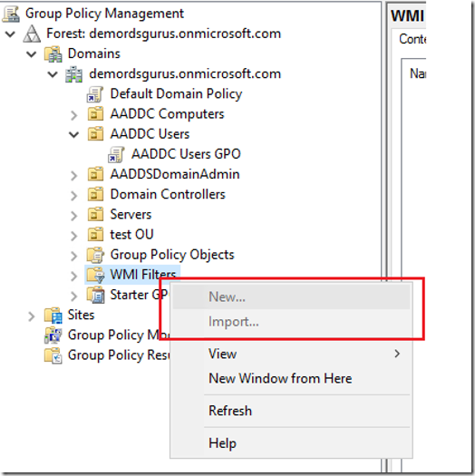Viewport: 475px width, 476px height.
Task: Collapse the AADDC Users OU
Action: [x=73, y=135]
